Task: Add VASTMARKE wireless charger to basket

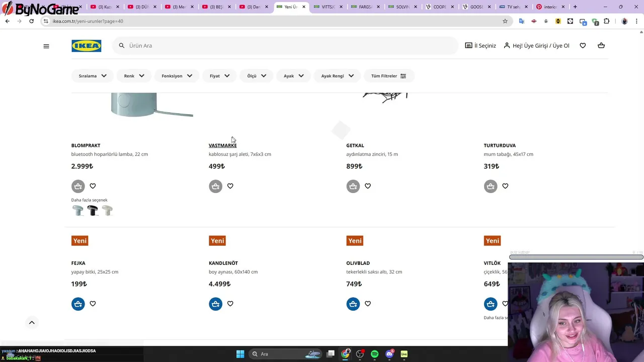Action: tap(215, 186)
